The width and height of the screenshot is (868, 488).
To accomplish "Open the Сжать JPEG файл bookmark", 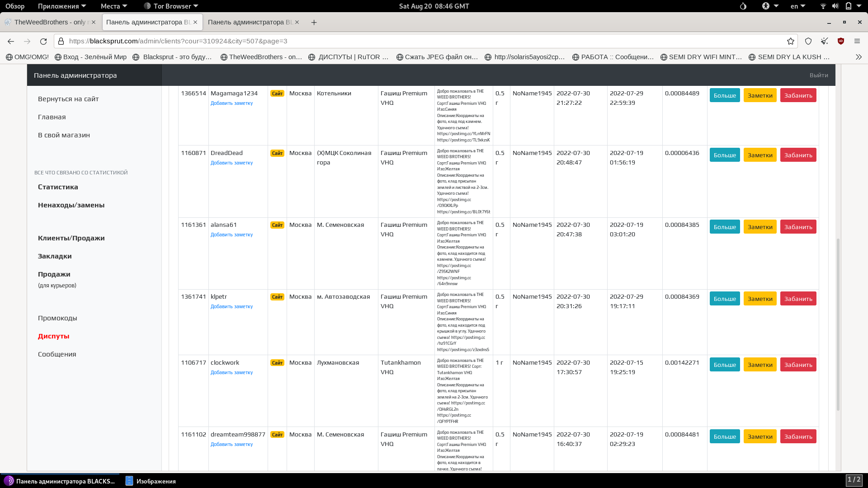I will pos(437,57).
